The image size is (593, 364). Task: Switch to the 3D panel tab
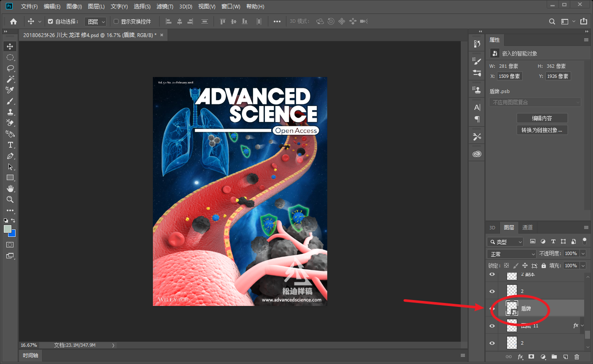(x=492, y=227)
